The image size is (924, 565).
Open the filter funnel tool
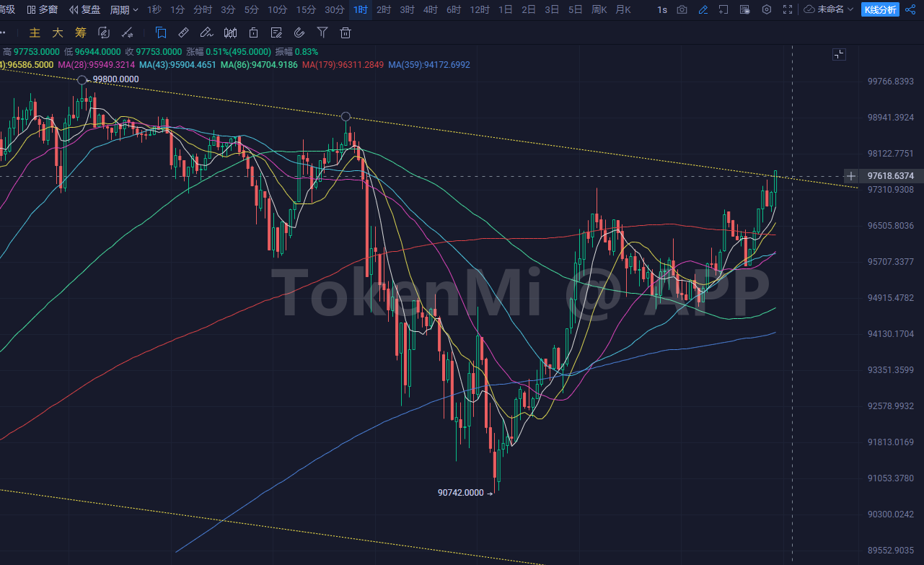click(x=322, y=33)
